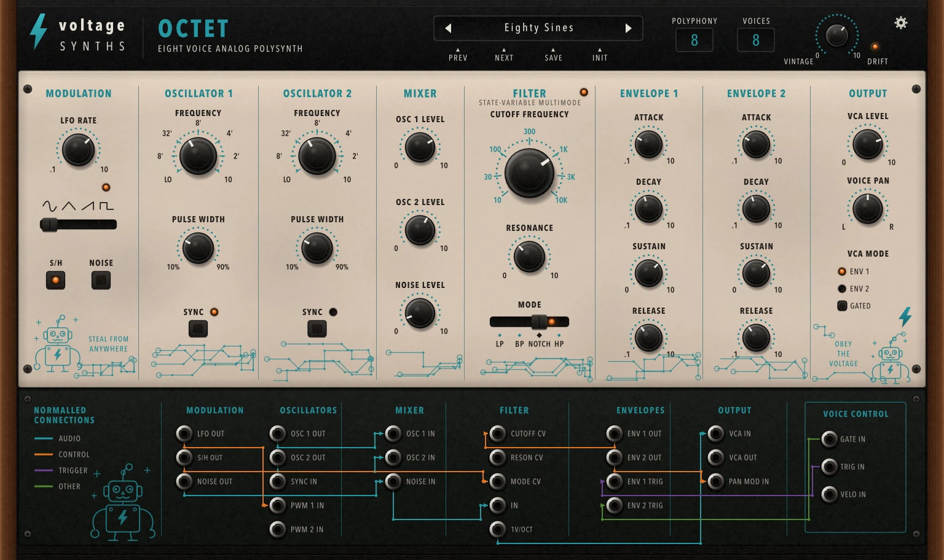The width and height of the screenshot is (944, 560).
Task: Toggle Oscillator 1 SYNC button
Action: click(198, 329)
